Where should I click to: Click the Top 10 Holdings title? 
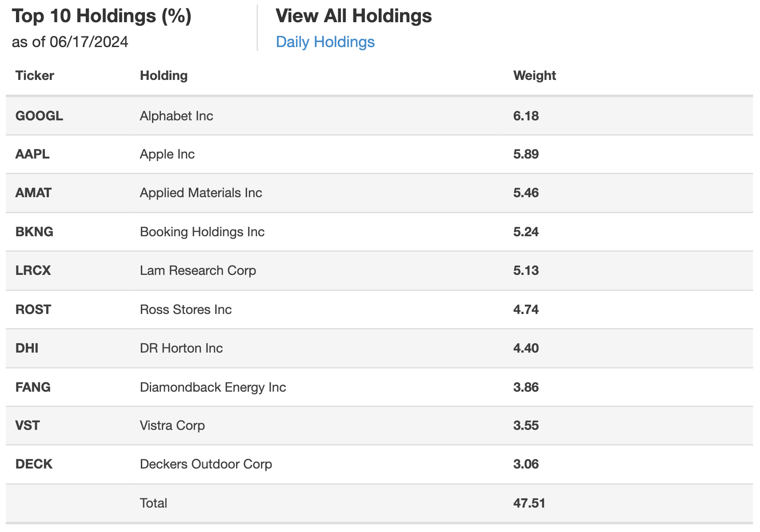pyautogui.click(x=103, y=16)
